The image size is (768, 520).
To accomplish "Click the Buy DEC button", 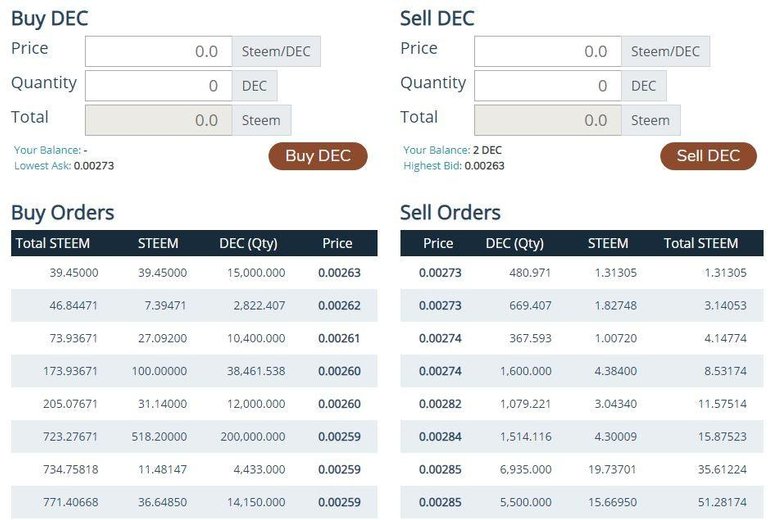I will [317, 156].
